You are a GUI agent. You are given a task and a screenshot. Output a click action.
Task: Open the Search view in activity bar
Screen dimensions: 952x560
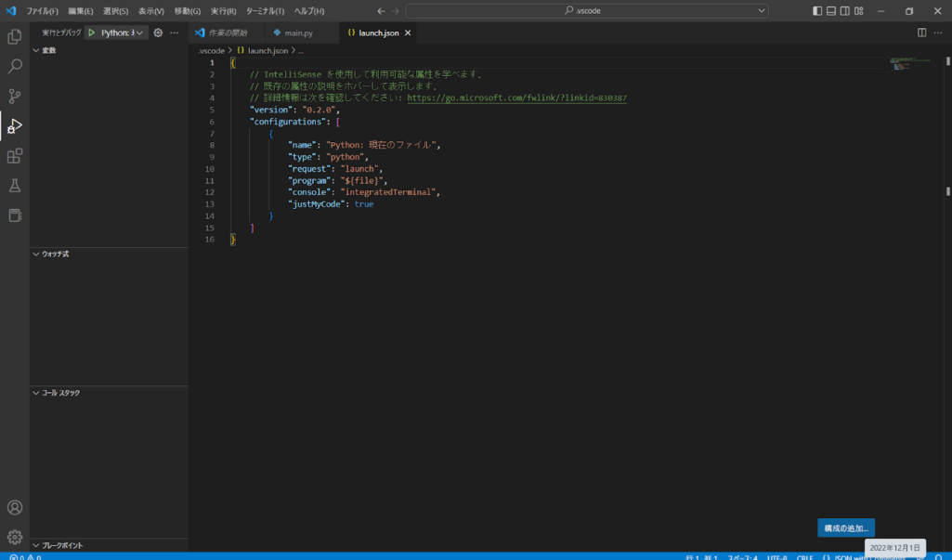point(15,66)
